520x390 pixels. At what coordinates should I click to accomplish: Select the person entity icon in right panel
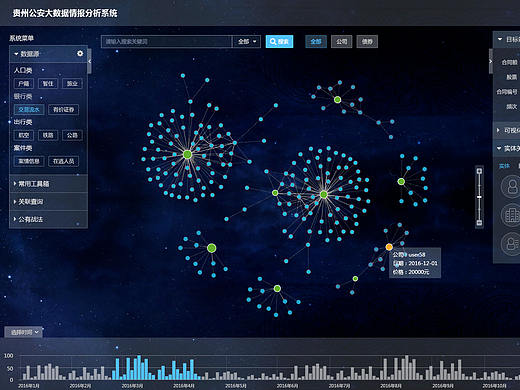click(511, 187)
